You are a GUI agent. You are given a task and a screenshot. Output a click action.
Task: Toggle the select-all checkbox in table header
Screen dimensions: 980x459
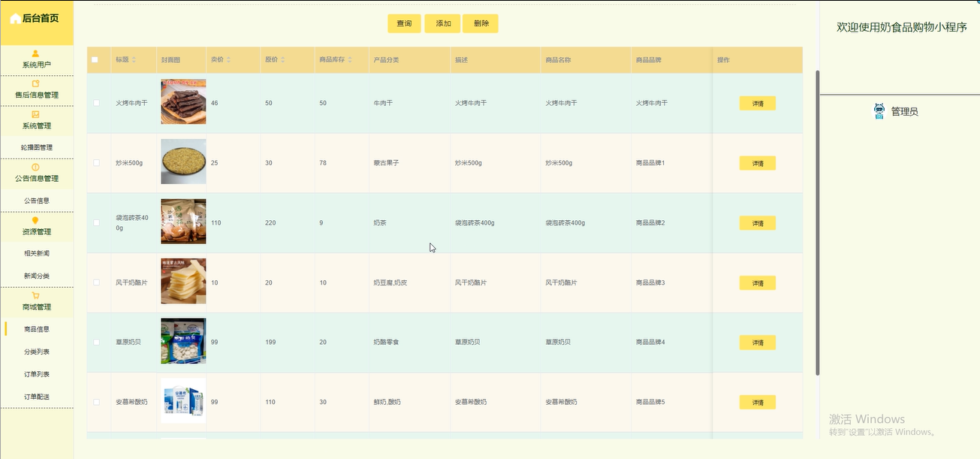(x=95, y=59)
